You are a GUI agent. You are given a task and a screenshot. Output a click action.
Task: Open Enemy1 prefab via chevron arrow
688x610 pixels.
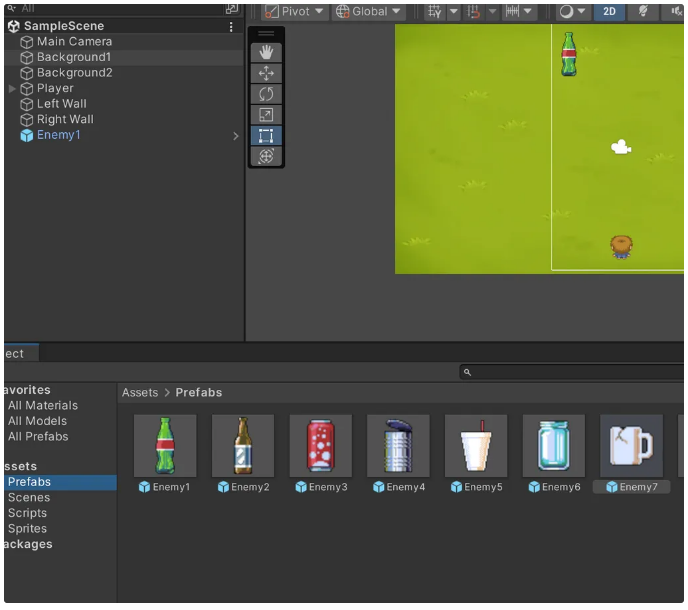(236, 136)
